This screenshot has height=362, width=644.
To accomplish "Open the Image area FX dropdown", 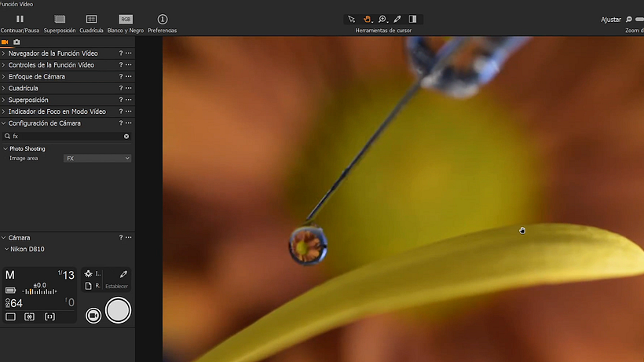I will (x=97, y=159).
